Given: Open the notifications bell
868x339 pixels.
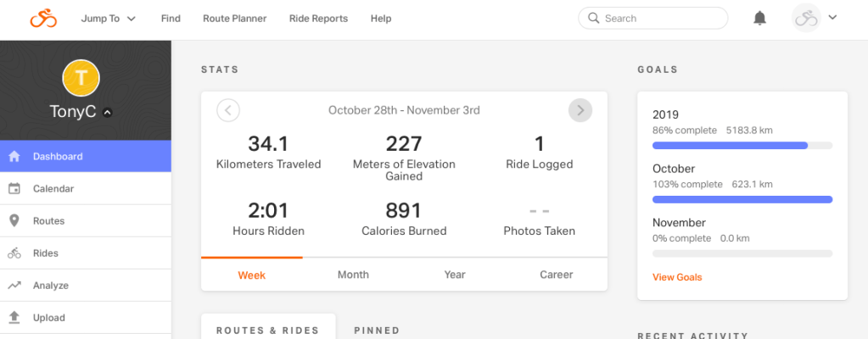Looking at the screenshot, I should point(760,18).
